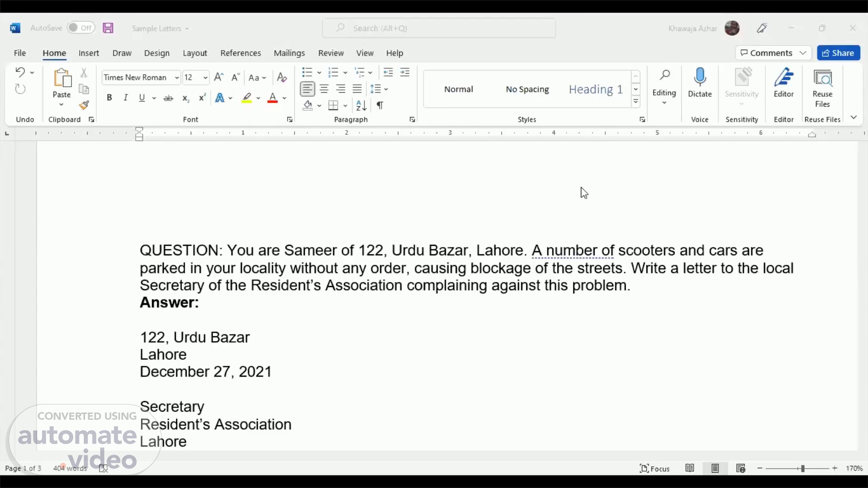Screen dimensions: 868x488
Task: Increase font size with the large A icon
Action: [x=219, y=77]
